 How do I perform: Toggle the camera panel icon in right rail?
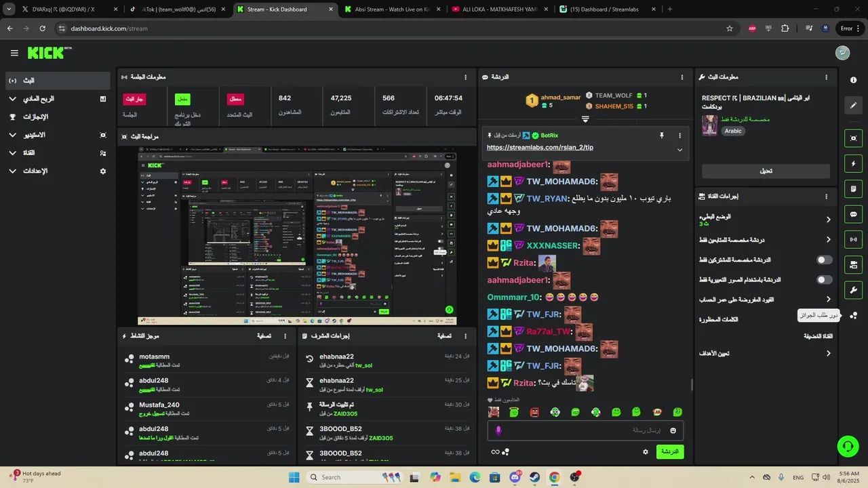[853, 264]
